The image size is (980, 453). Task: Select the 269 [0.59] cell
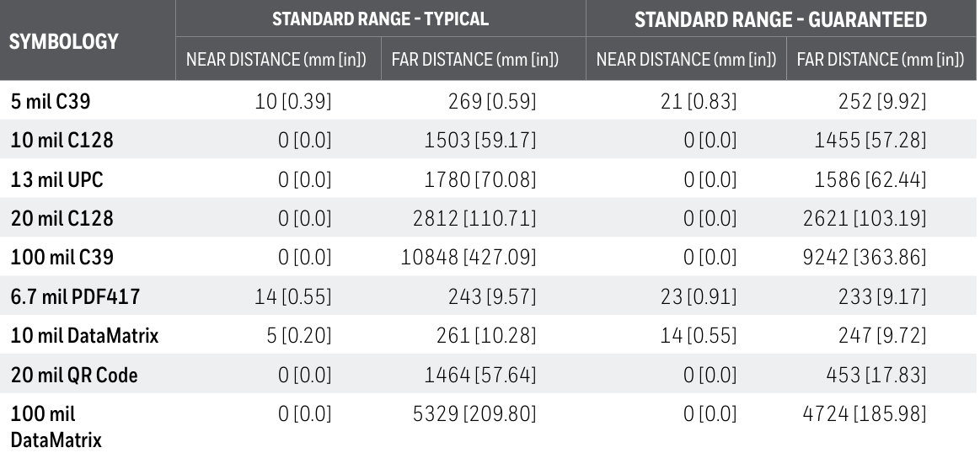tap(492, 101)
